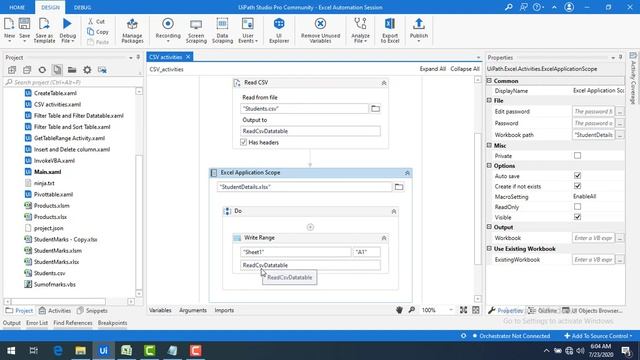This screenshot has width=640, height=360.
Task: Open Workbook path ellipsis editor
Action: 620,135
